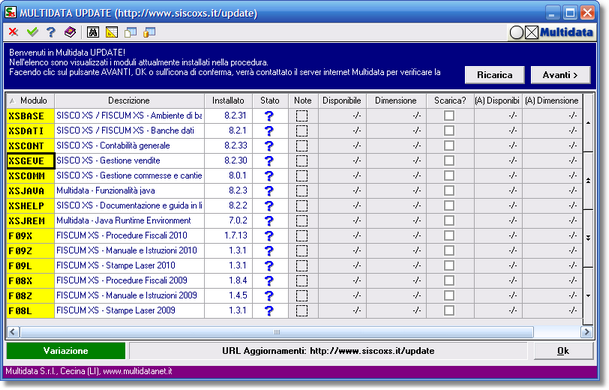Click description 'FISCUM XS - Stampe Laser 2010'
Screen dimensions: 609x390
click(x=116, y=266)
